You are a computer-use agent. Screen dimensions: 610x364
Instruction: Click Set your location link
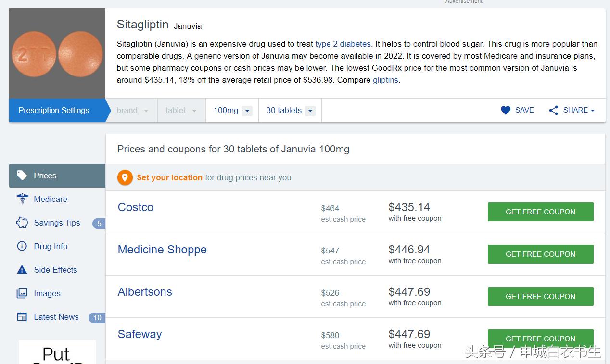pos(169,177)
